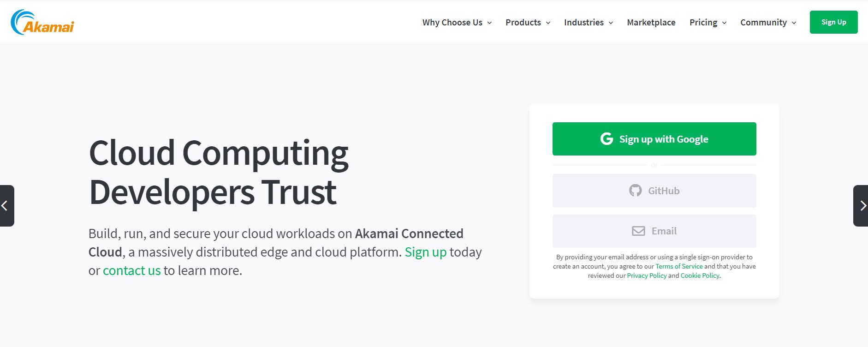Click the Terms of Service link
This screenshot has height=347, width=868.
click(x=679, y=266)
